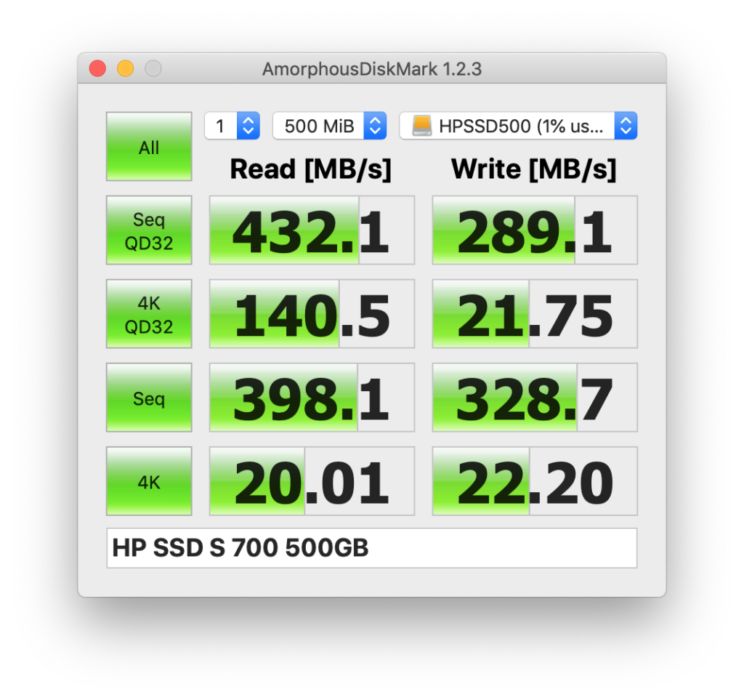The image size is (744, 700).
Task: Click the blue stepper arrows beside 1
Action: [x=248, y=126]
